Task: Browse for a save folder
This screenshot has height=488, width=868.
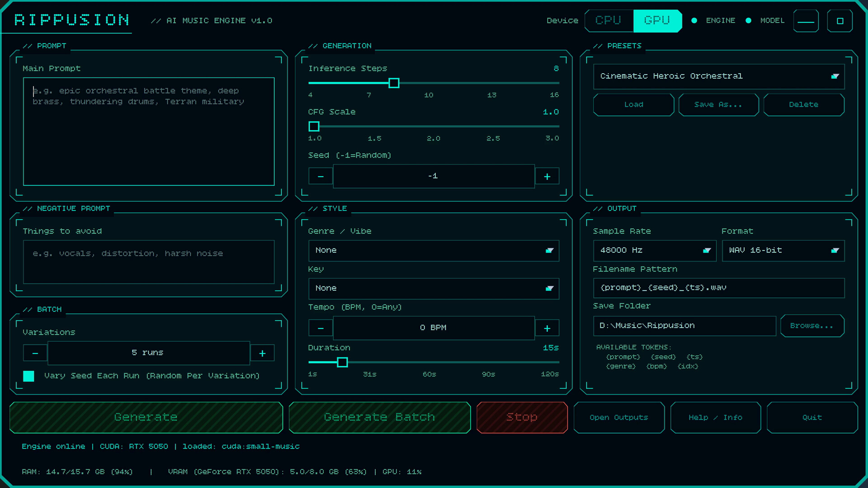Action: (812, 326)
